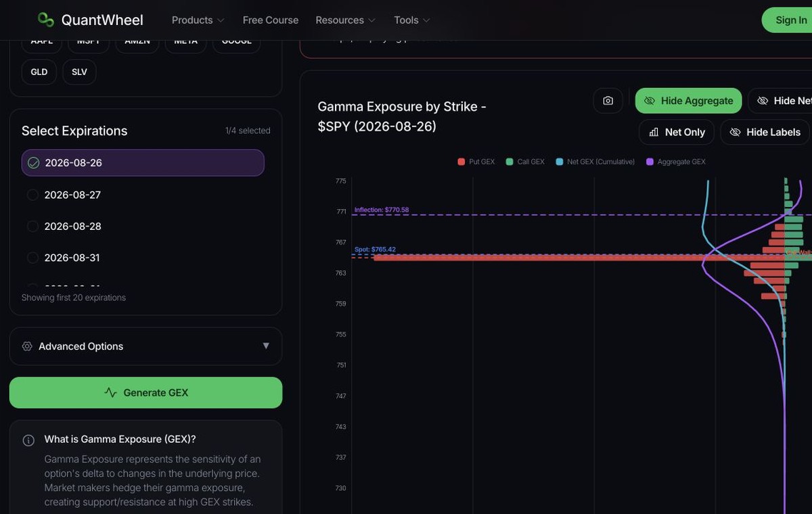Select the SLV ticker chip
The width and height of the screenshot is (812, 514).
coord(79,72)
